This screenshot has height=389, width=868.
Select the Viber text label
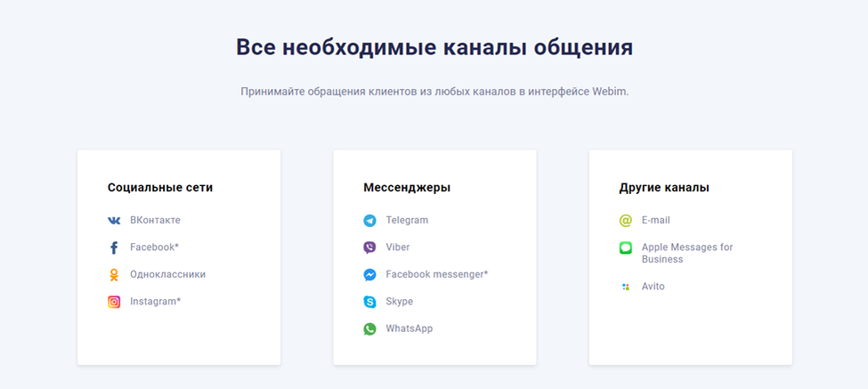pos(398,247)
